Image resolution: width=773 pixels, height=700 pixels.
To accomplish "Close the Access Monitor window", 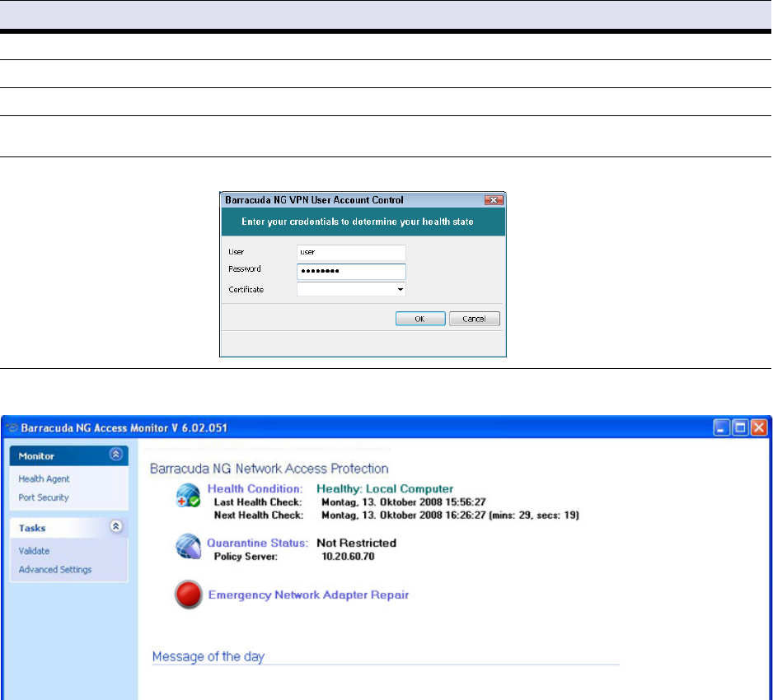I will point(759,427).
